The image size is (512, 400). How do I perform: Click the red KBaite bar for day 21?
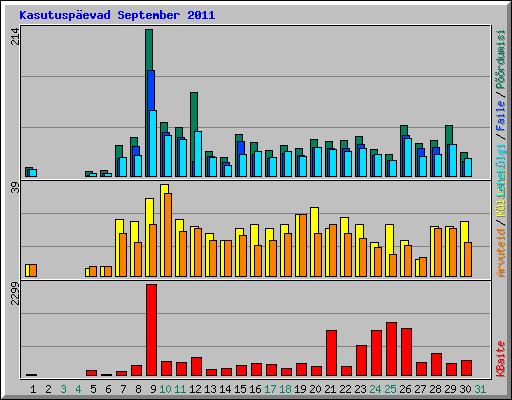[331, 353]
